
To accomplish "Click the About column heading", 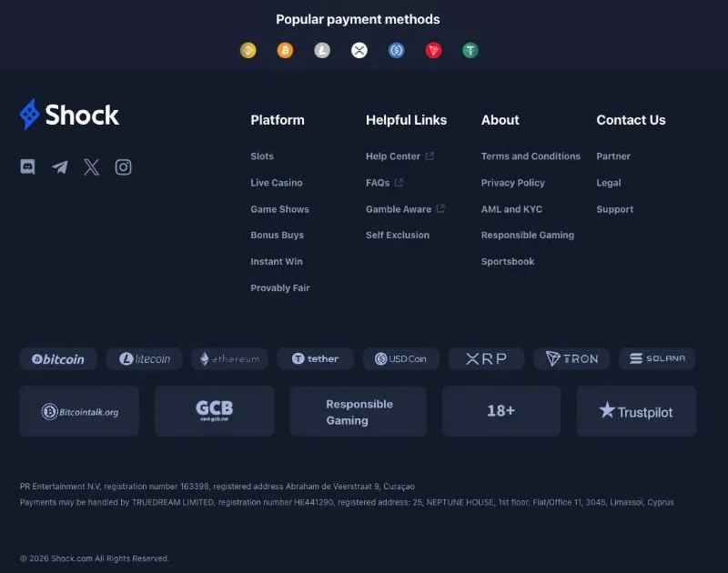I will pos(500,120).
